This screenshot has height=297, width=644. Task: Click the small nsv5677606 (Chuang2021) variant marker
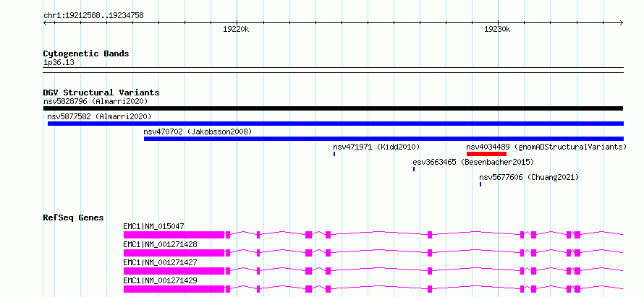point(480,184)
